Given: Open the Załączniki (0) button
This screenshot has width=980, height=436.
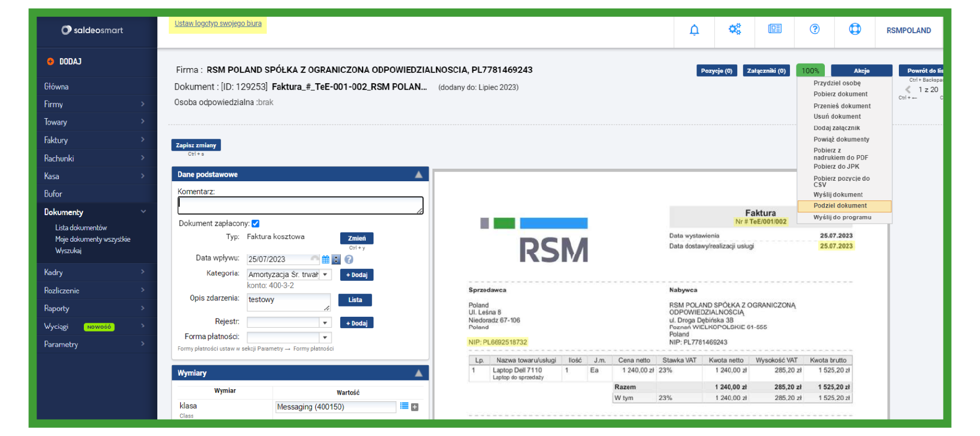Looking at the screenshot, I should [766, 71].
